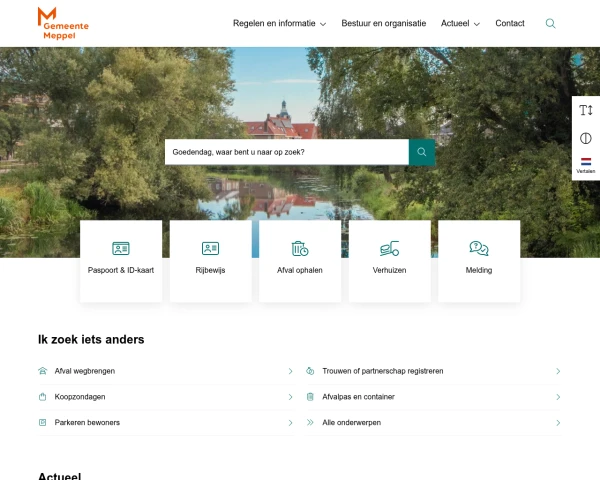
Task: Click the Afval wegbrengen recycling icon
Action: (x=42, y=371)
